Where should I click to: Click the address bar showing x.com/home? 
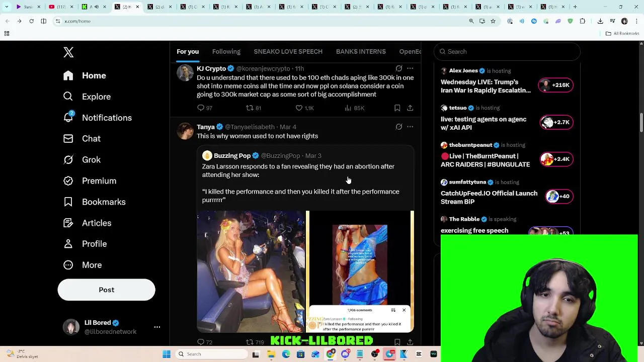pos(262,21)
